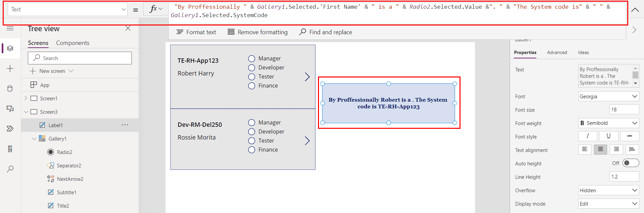This screenshot has width=644, height=213.
Task: Select Developer radio for Rossie Morita
Action: pyautogui.click(x=252, y=132)
